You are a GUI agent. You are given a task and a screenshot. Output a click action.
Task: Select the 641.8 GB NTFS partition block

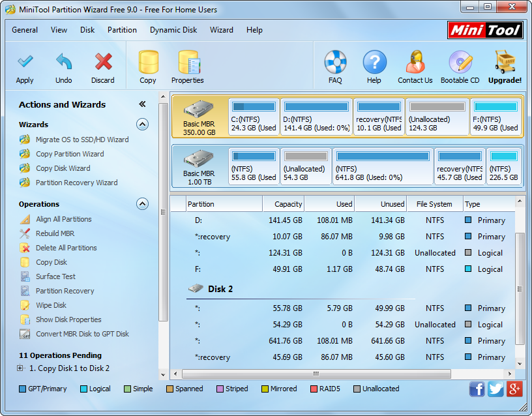[x=383, y=166]
